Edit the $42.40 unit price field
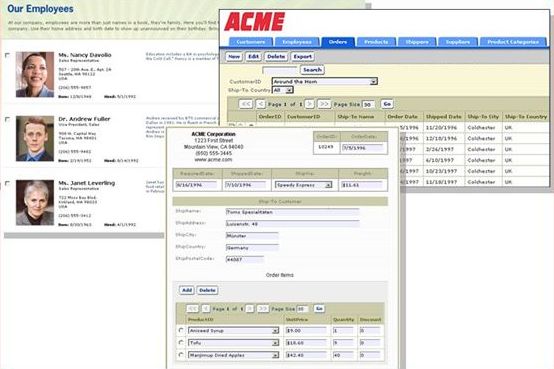This screenshot has width=554, height=369. [x=306, y=355]
